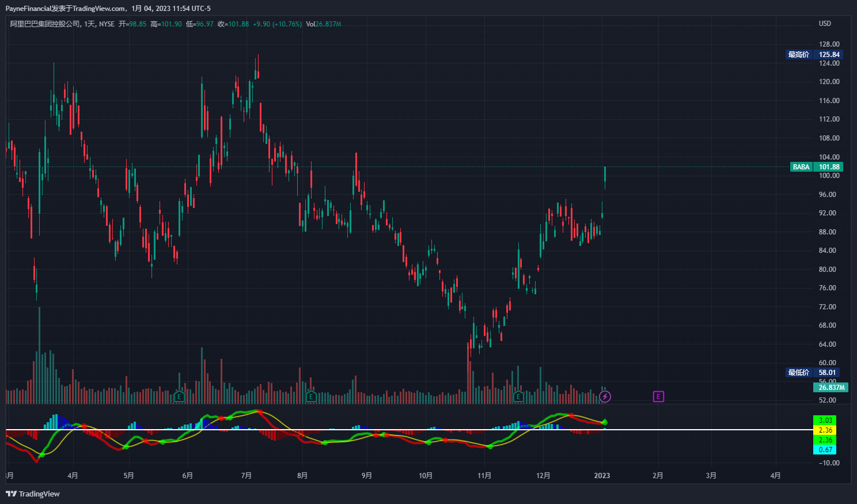Screen dimensions: 857x504
Task: Click the 11月 label on the time axis
Action: tap(484, 476)
